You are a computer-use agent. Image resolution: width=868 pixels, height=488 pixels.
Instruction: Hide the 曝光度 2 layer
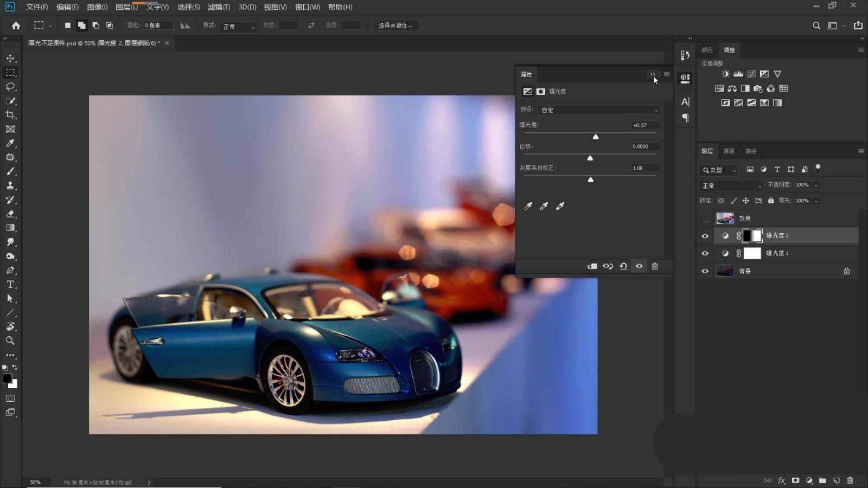(705, 236)
